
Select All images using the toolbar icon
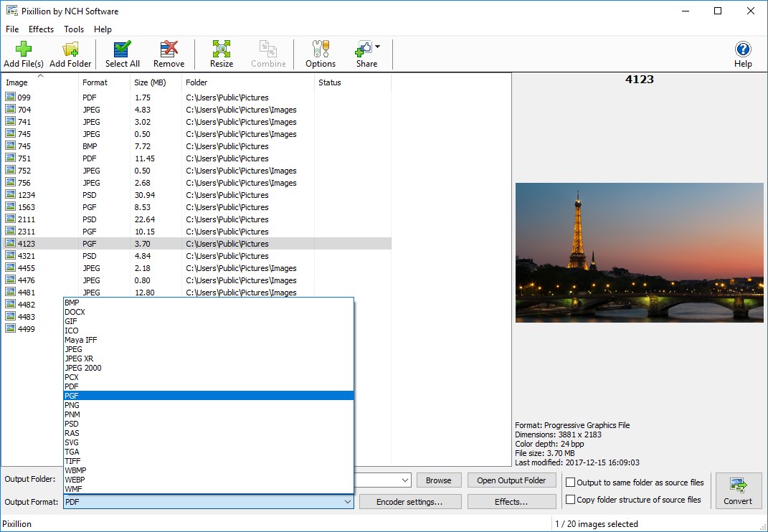(122, 49)
